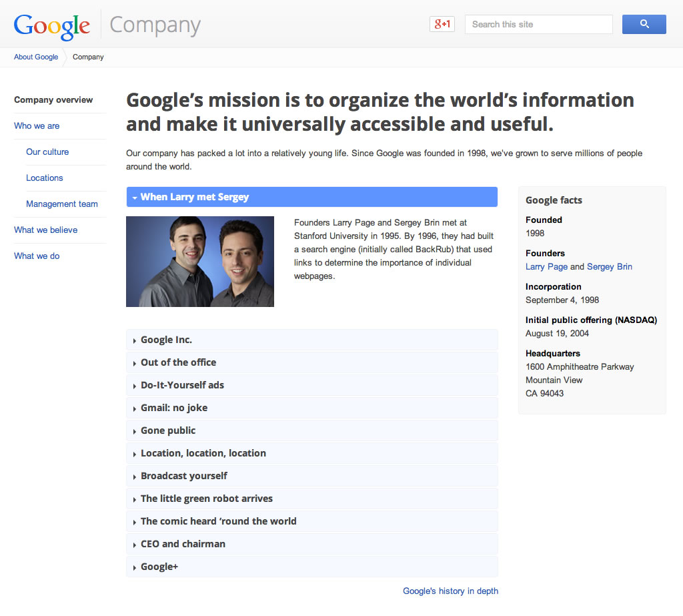Screen dimensions: 683x616
Task: Navigate to What we believe
Action: [46, 230]
